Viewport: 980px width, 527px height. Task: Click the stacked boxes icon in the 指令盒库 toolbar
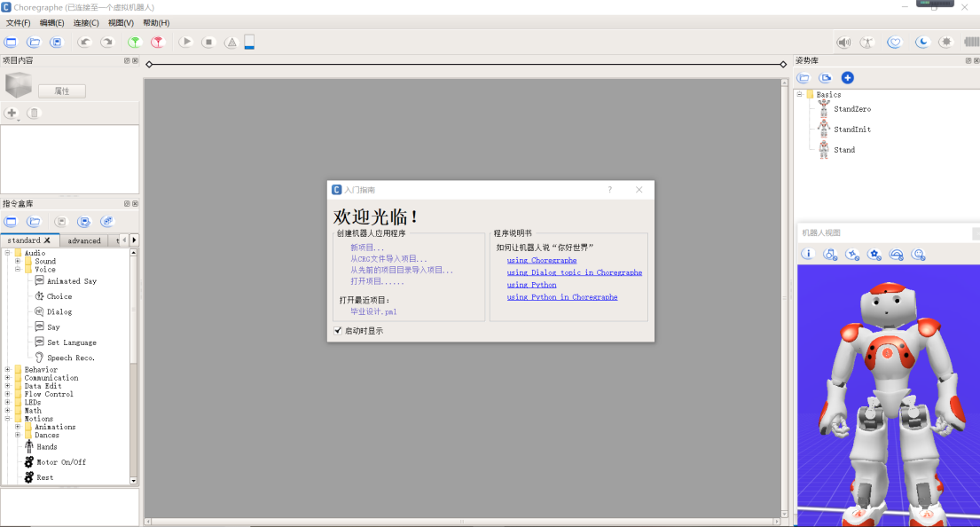(x=107, y=221)
